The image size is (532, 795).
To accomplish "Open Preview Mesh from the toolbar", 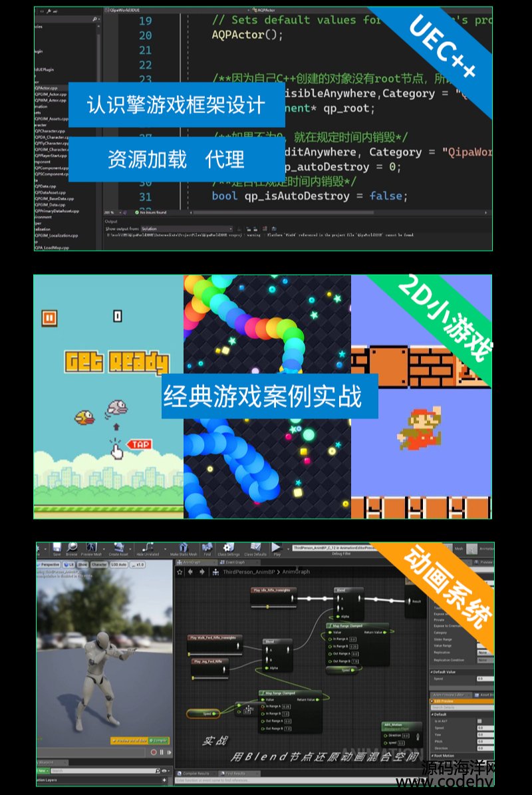I will click(x=91, y=548).
